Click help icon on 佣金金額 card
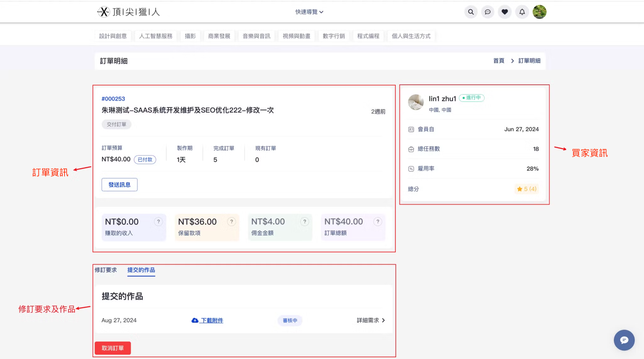 coord(305,221)
